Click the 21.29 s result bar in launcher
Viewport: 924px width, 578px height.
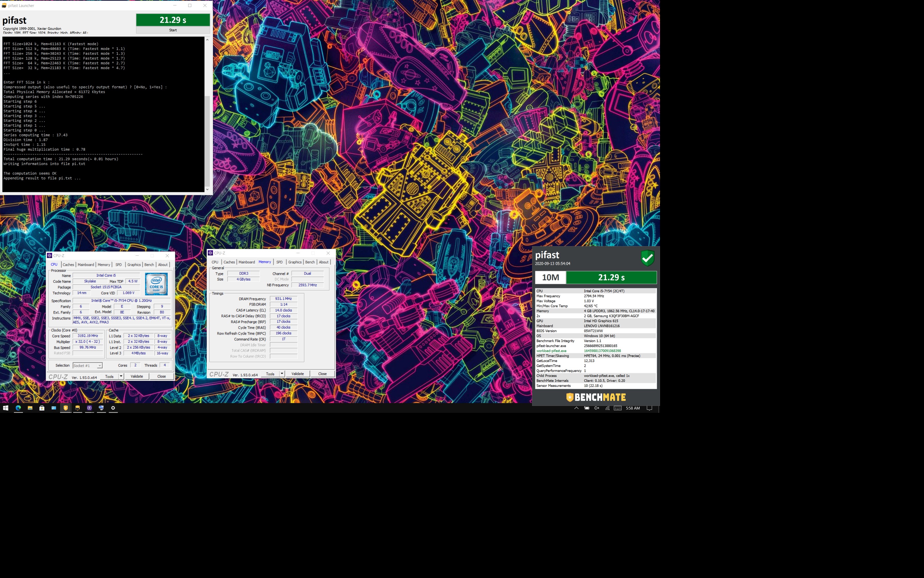tap(173, 20)
